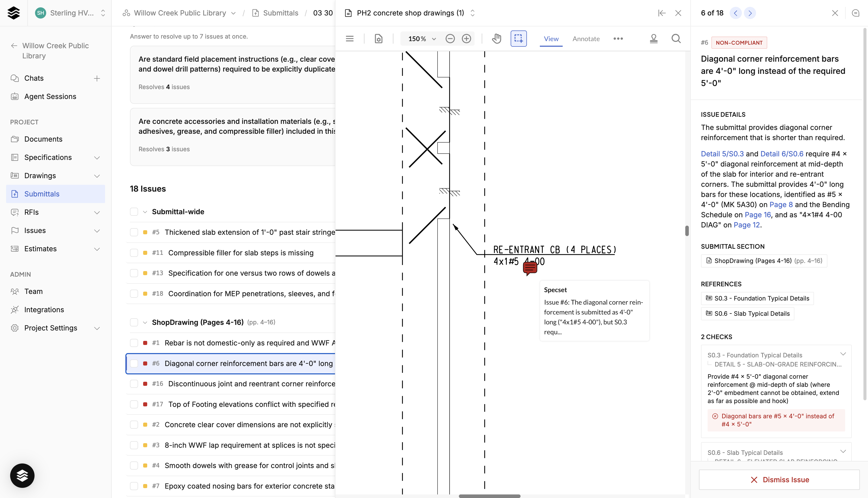Open Chats in the sidebar
The image size is (868, 498).
click(x=34, y=78)
